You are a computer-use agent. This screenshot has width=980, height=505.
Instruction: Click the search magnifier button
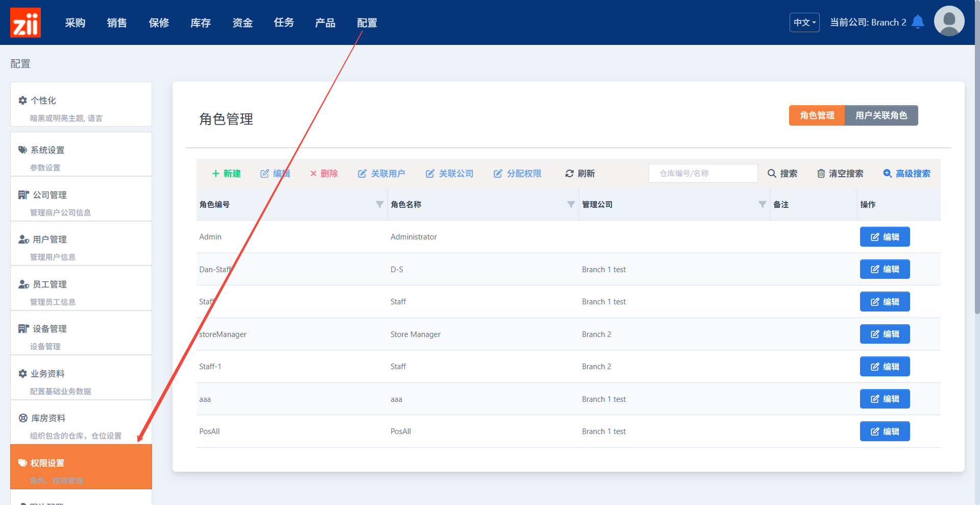(x=782, y=174)
